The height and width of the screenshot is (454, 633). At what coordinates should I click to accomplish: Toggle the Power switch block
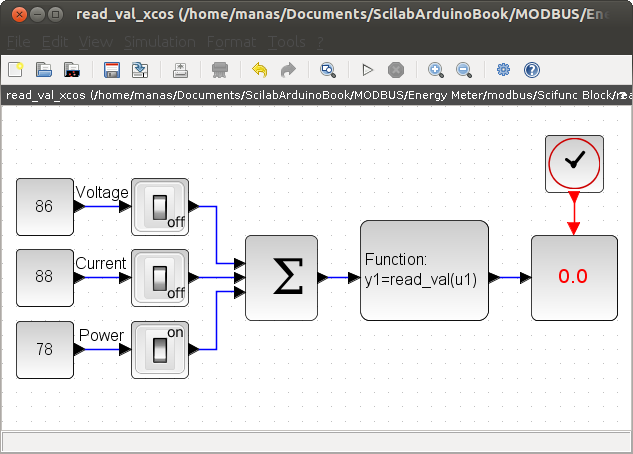coord(160,349)
